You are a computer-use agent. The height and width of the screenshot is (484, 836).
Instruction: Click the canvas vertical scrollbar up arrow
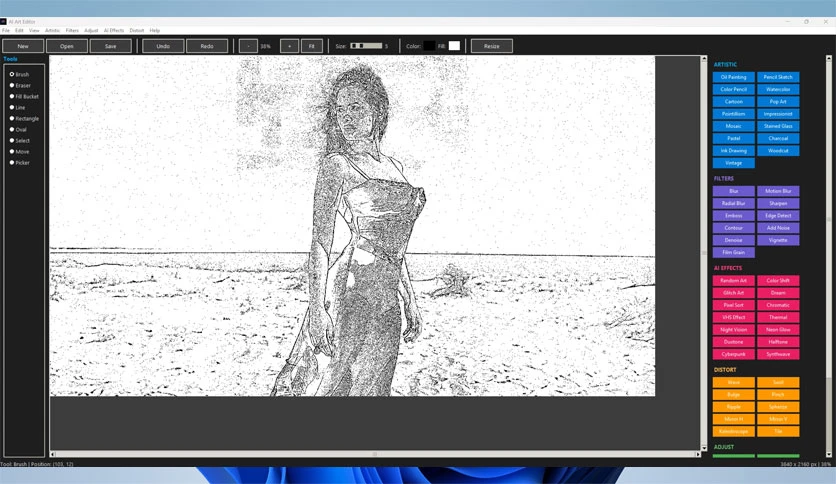pyautogui.click(x=704, y=59)
